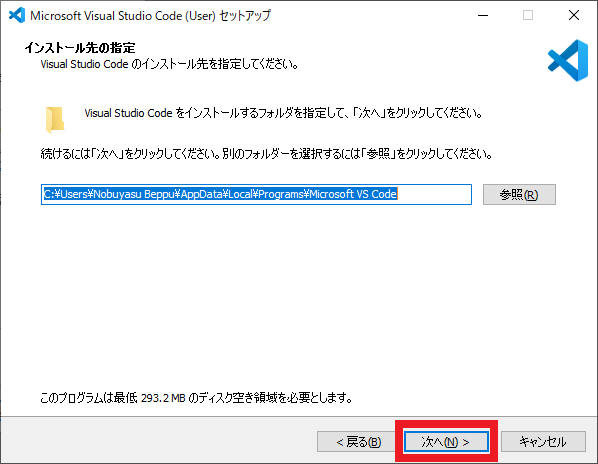Click the 続けるには「次へ」 instruction line

(266, 154)
